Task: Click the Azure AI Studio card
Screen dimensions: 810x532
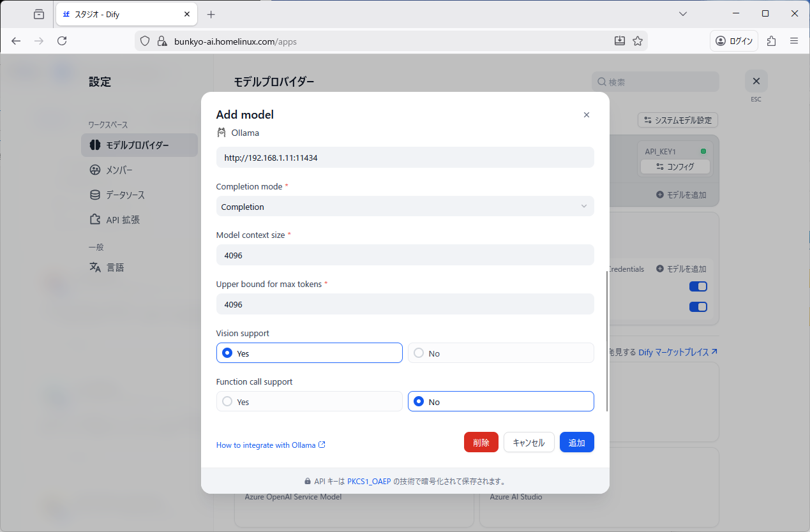Action: click(599, 487)
